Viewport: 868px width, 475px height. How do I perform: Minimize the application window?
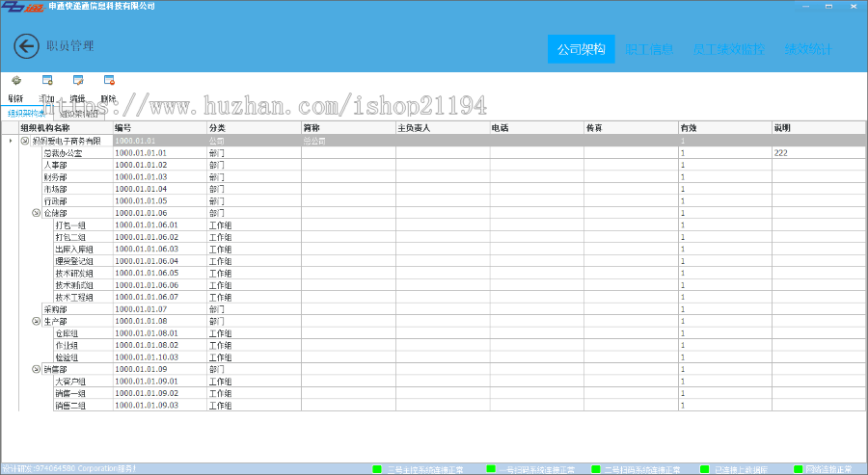click(x=806, y=6)
